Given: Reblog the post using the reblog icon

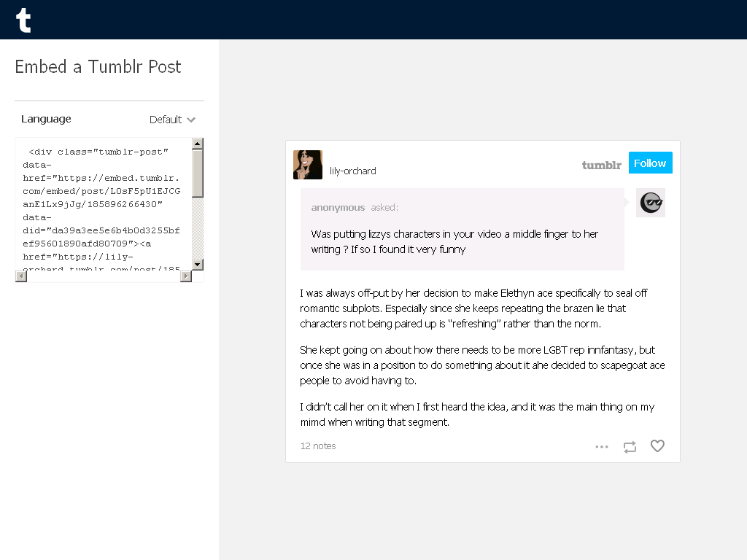Looking at the screenshot, I should (630, 447).
